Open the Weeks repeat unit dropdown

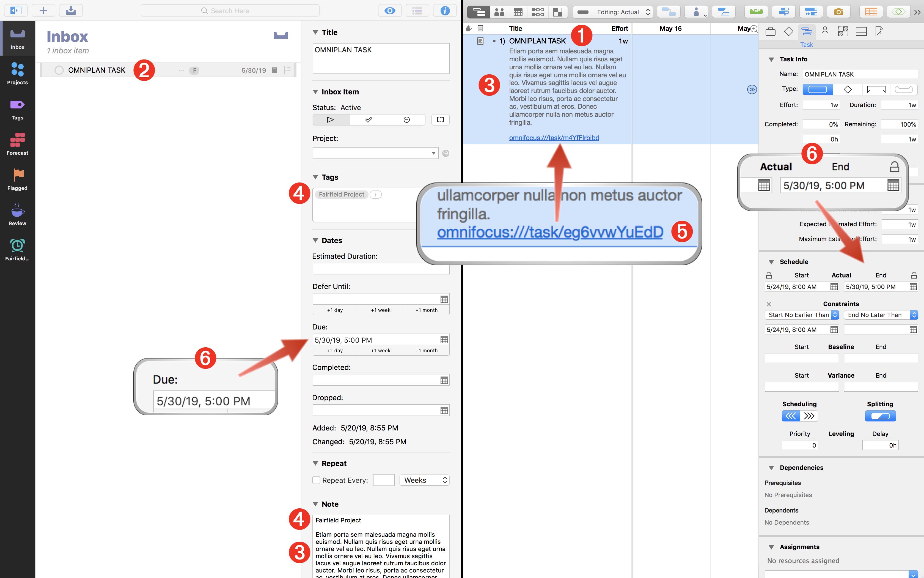[424, 480]
